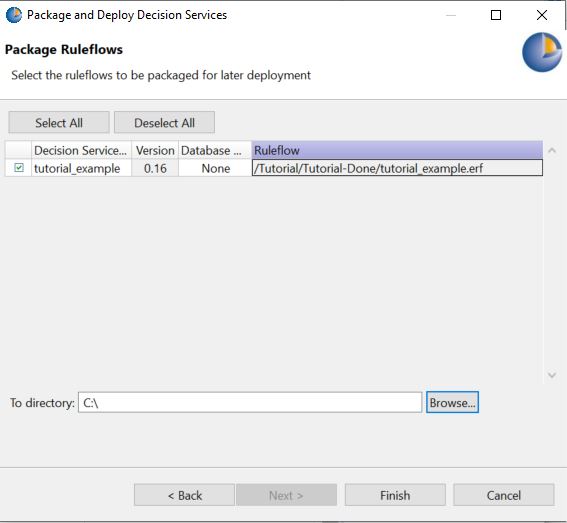
Task: Click the None database cell
Action: tap(215, 168)
